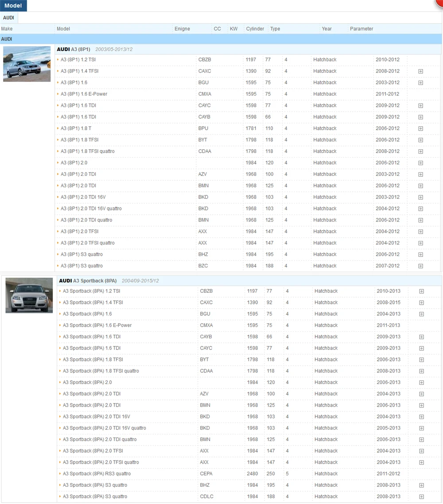The width and height of the screenshot is (443, 504).
Task: Select the Model tab
Action: pyautogui.click(x=13, y=6)
